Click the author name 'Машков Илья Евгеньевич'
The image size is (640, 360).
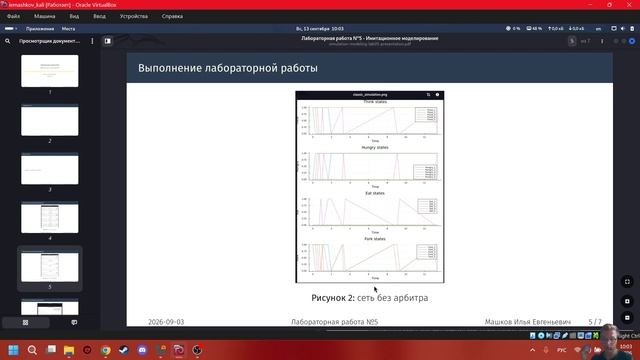click(528, 322)
